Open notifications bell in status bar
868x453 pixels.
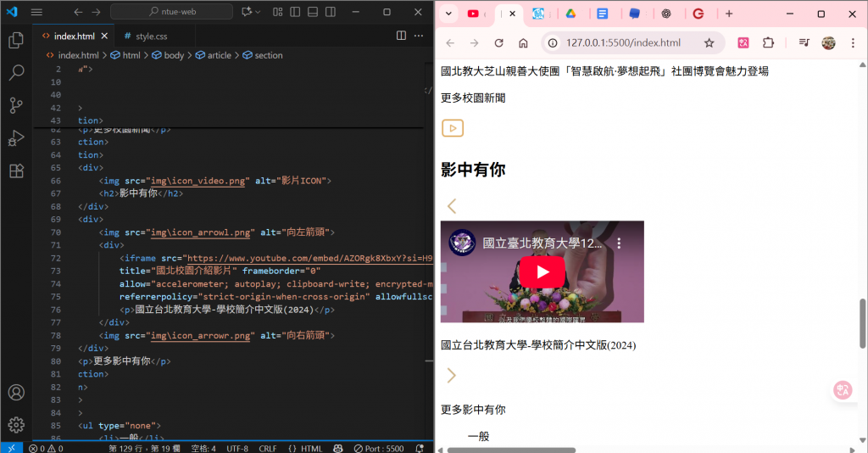[420, 448]
